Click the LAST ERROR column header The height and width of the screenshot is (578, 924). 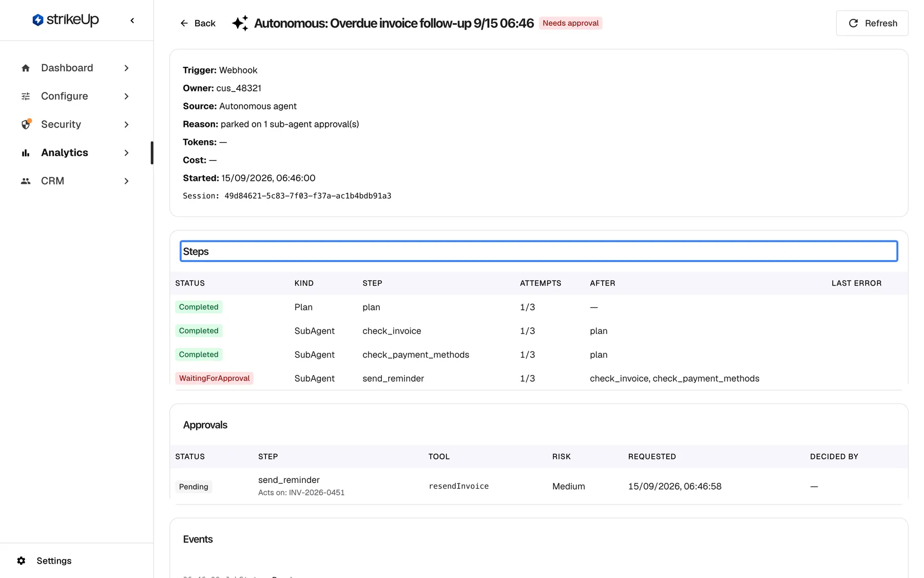click(856, 283)
